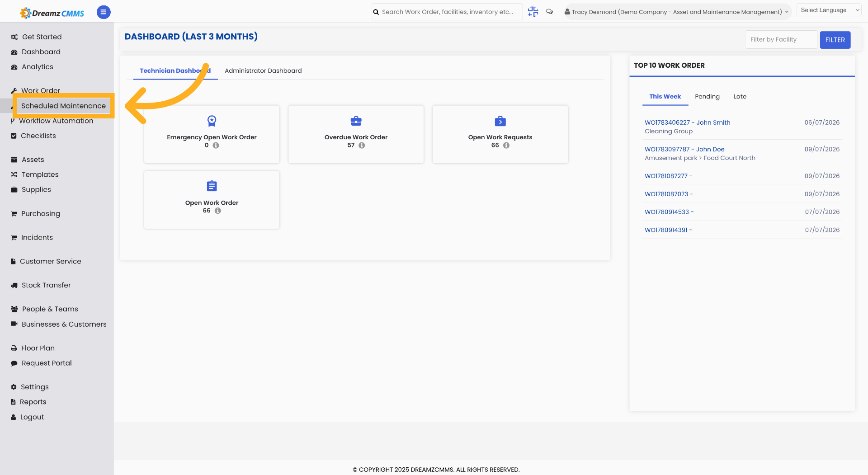Screen dimensions: 868x475
Task: Click the search magnifier icon
Action: (376, 12)
